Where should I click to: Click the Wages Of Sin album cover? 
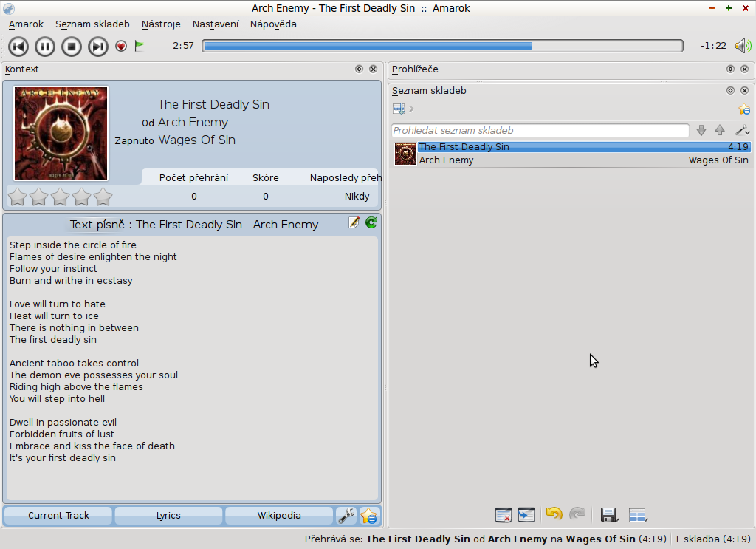point(61,133)
